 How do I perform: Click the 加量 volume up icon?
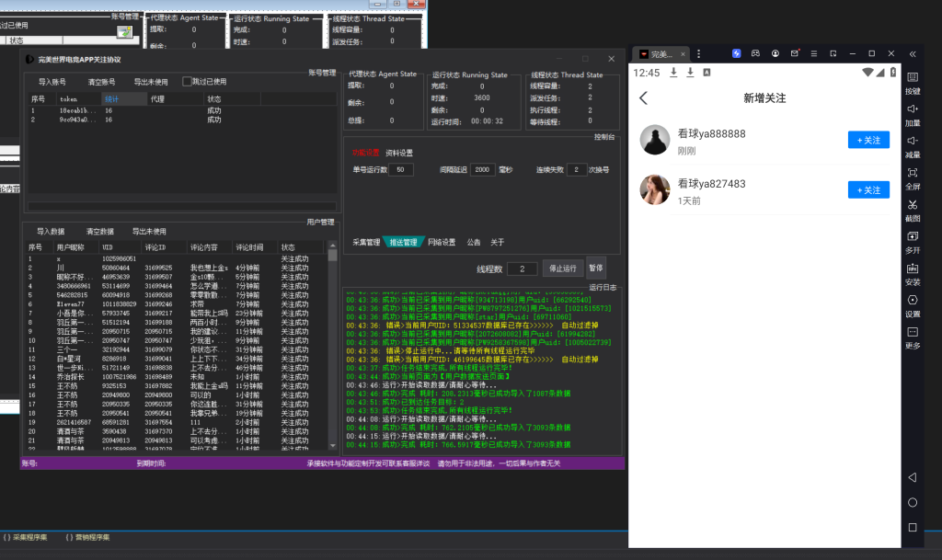pos(913,113)
